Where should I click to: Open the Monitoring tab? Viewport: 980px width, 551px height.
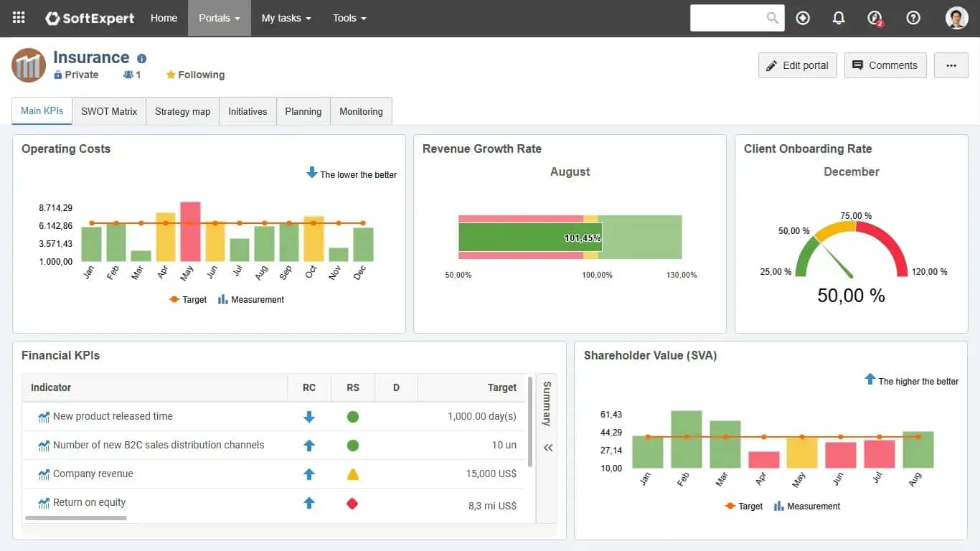361,111
